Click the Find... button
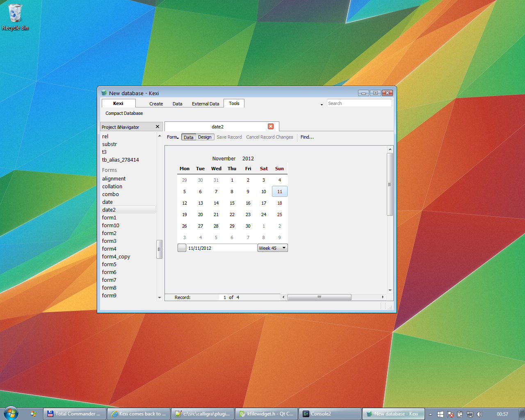The width and height of the screenshot is (525, 420). coord(307,137)
